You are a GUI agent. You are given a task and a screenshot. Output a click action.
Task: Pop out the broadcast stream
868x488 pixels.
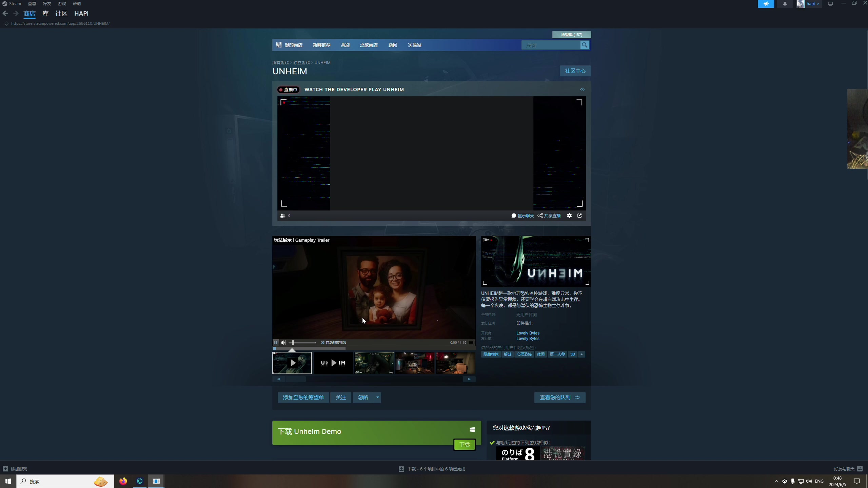pyautogui.click(x=580, y=216)
